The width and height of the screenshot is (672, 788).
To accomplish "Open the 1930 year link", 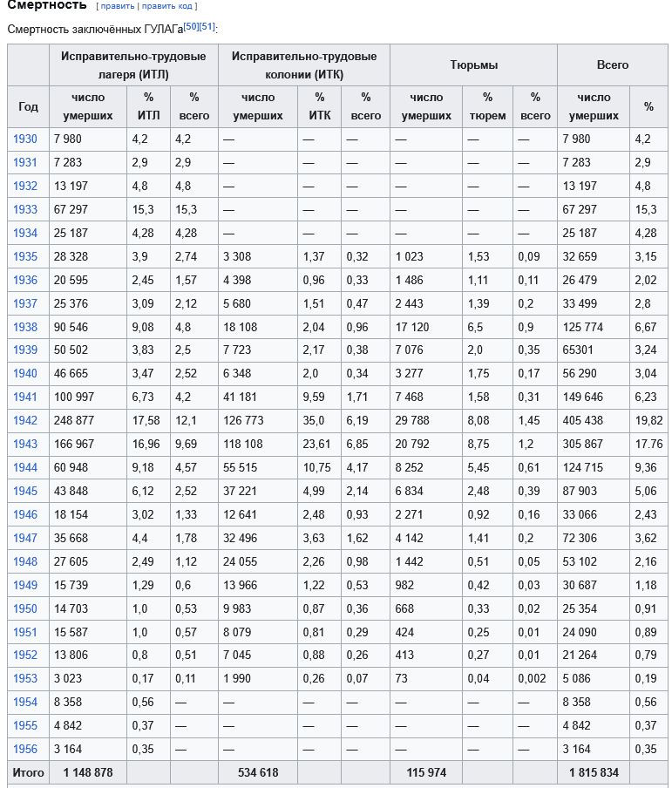I will click(25, 139).
